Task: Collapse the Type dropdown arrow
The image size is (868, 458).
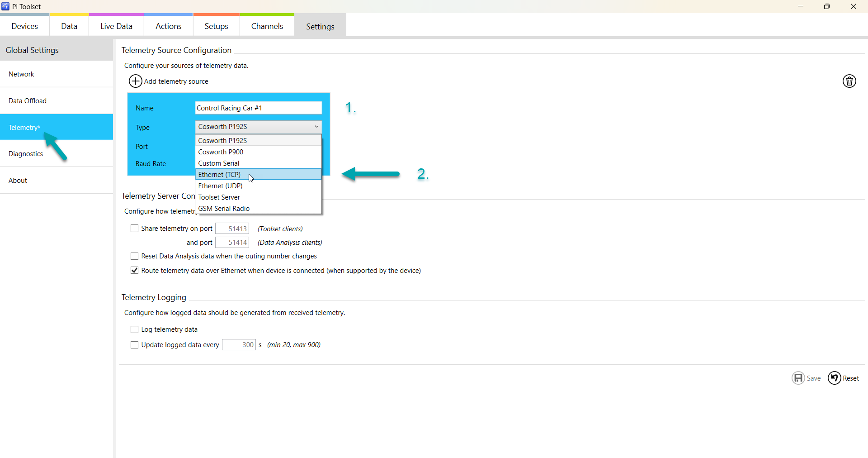Action: pos(316,127)
